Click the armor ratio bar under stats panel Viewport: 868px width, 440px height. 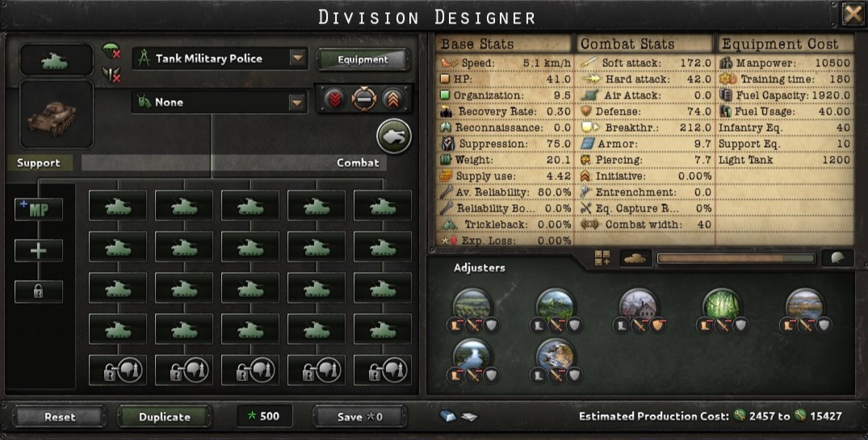[x=736, y=258]
